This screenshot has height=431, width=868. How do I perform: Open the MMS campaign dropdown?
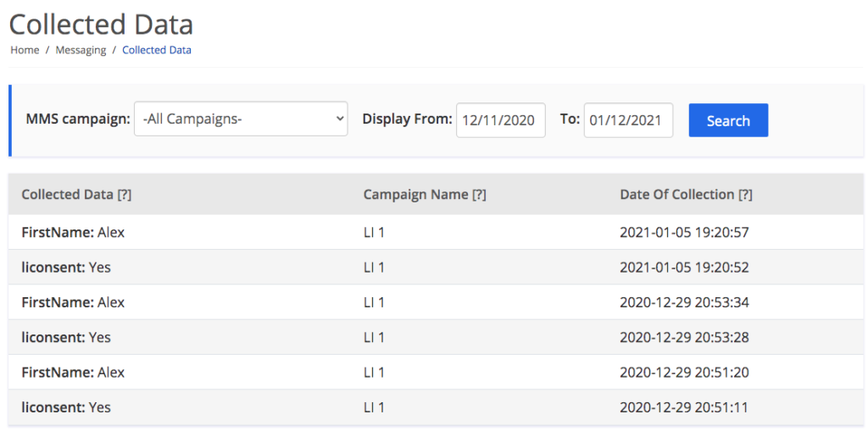[241, 119]
